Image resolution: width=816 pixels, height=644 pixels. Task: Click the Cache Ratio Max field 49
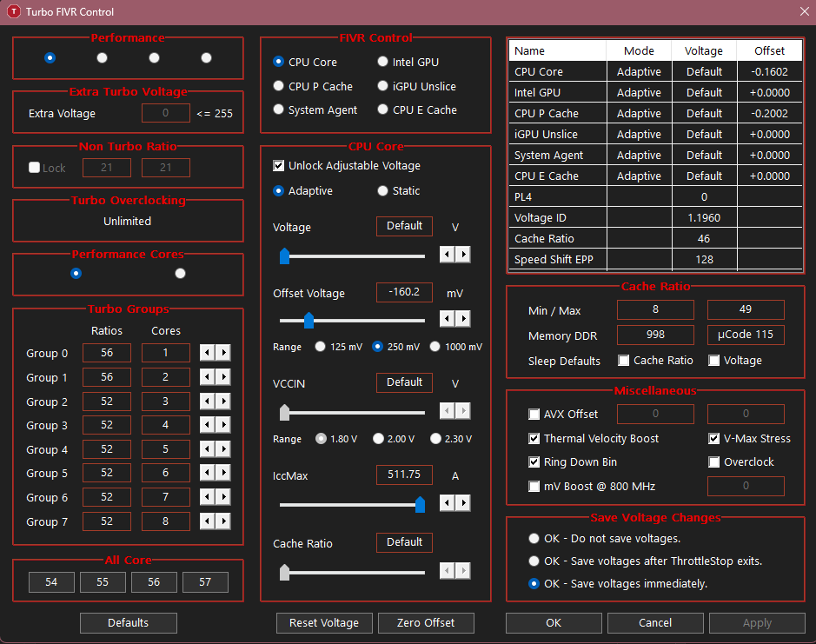tap(746, 309)
